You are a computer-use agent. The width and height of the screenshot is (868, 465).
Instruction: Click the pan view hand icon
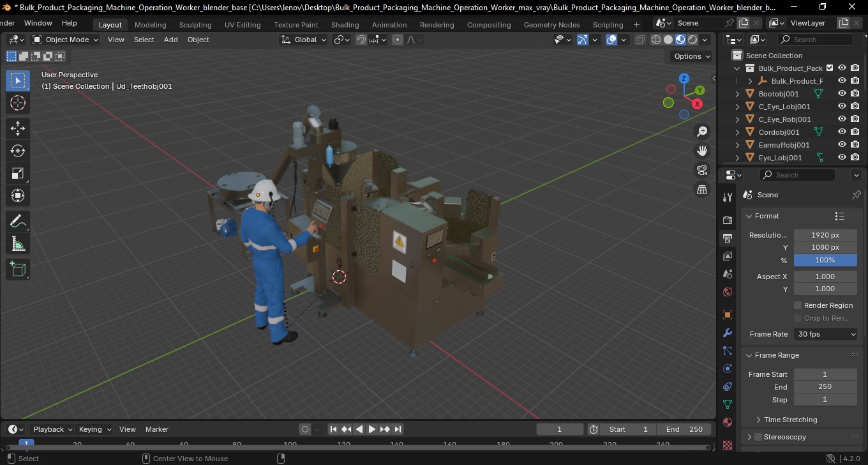point(702,151)
